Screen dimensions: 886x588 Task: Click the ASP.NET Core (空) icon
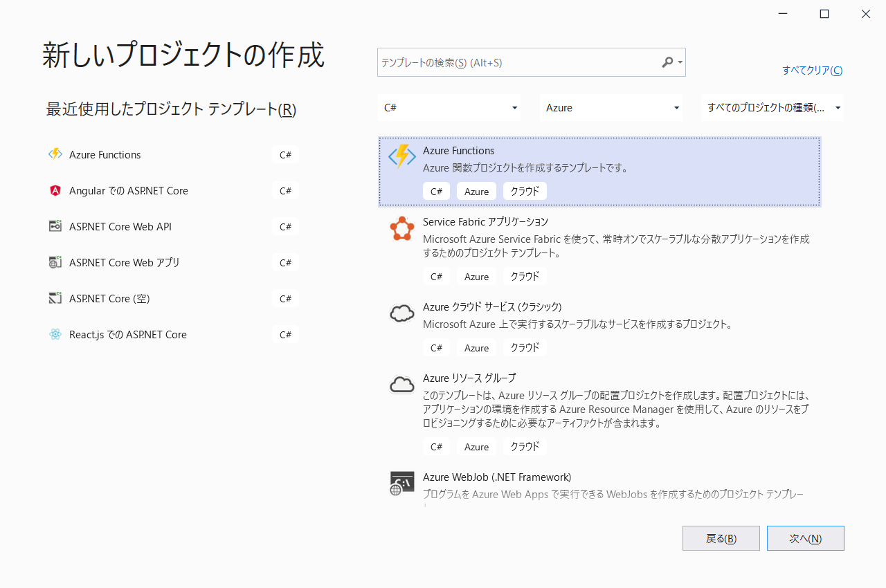[55, 298]
